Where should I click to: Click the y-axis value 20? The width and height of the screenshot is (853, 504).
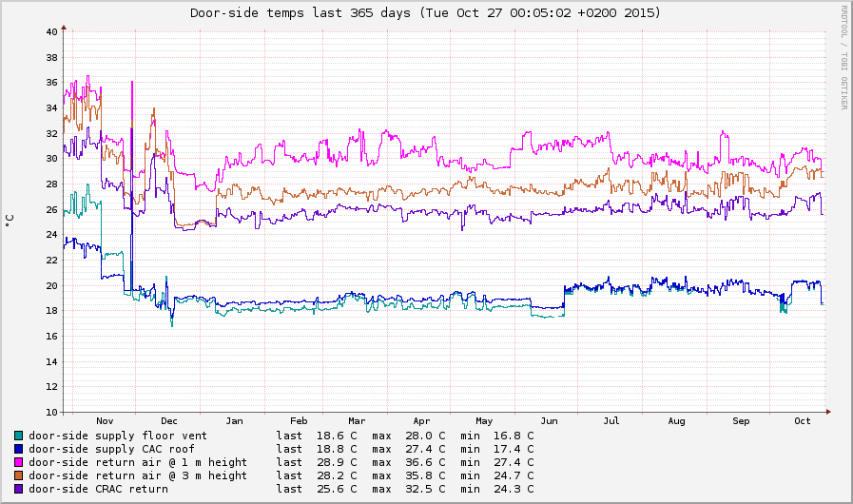[x=51, y=285]
